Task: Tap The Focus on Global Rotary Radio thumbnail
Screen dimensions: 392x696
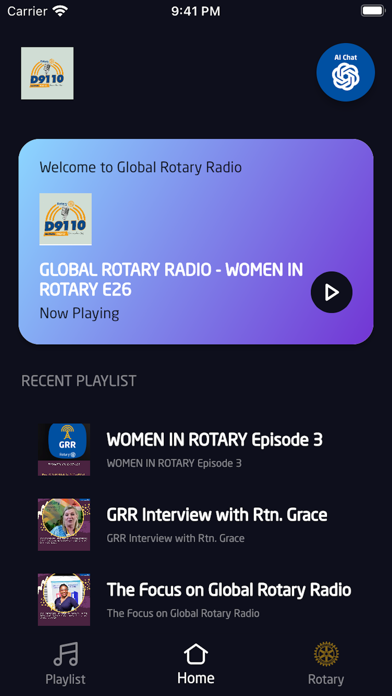Action: click(64, 600)
